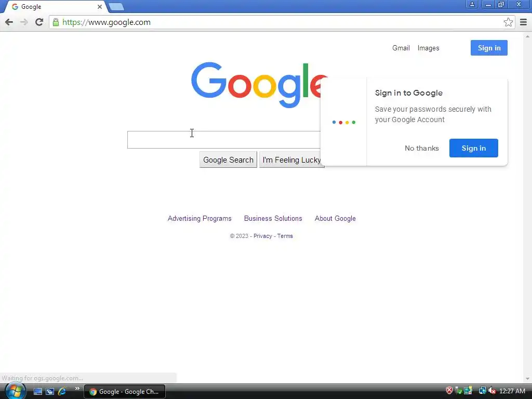
Task: Click the scrollbar up arrow
Action: pos(527,36)
